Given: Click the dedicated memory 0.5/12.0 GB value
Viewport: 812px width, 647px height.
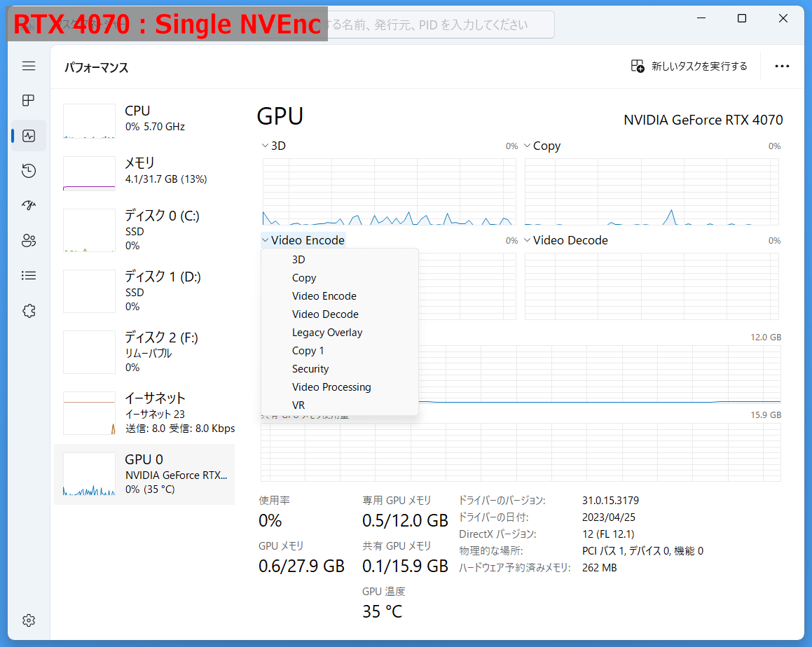Looking at the screenshot, I should pyautogui.click(x=405, y=520).
